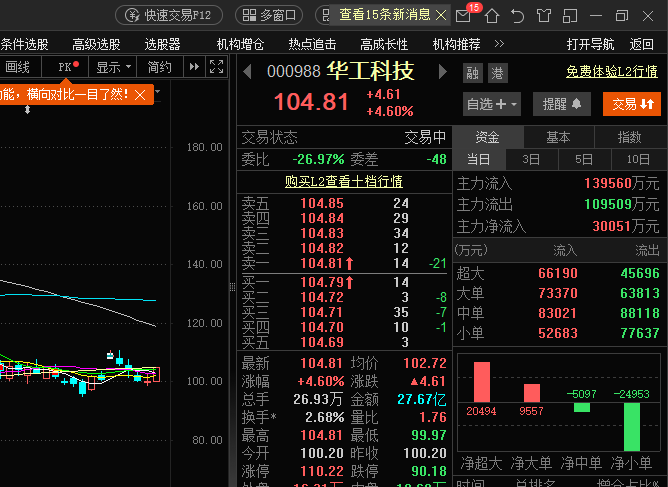Select the 5日 capital flow tab
Image resolution: width=668 pixels, height=487 pixels.
click(584, 159)
